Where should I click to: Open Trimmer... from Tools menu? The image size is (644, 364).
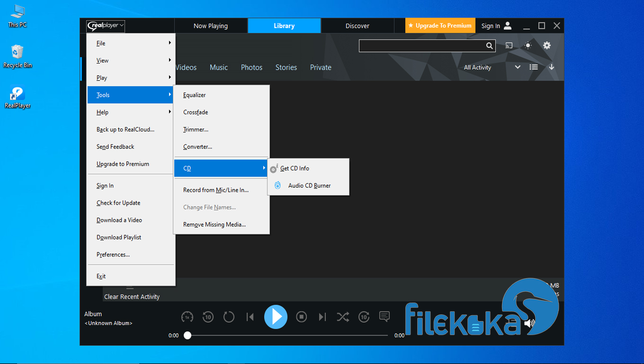[221, 129]
